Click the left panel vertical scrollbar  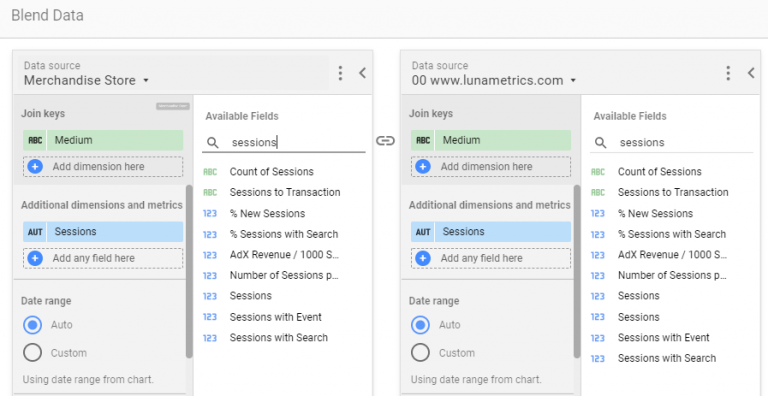pyautogui.click(x=189, y=271)
